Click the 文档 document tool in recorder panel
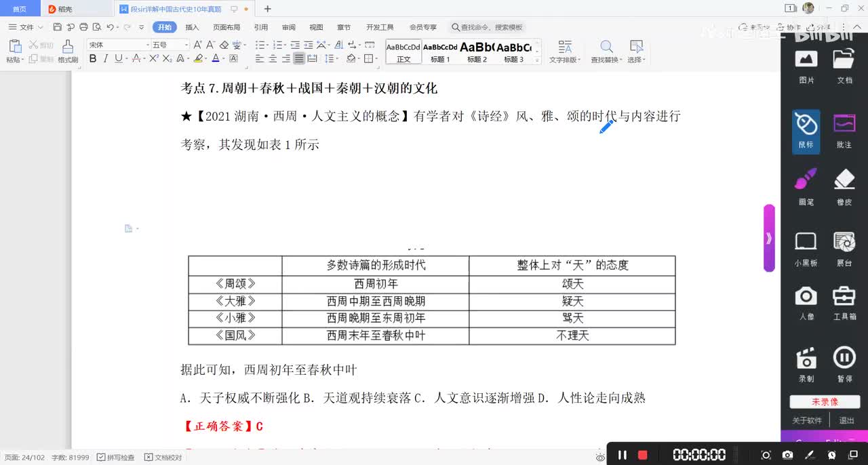 pos(844,65)
